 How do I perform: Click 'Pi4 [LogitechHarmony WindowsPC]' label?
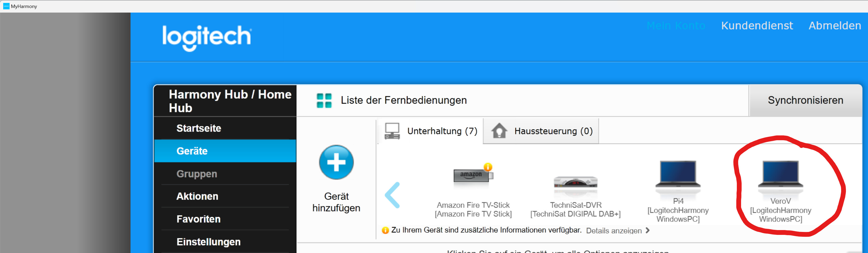coord(678,210)
